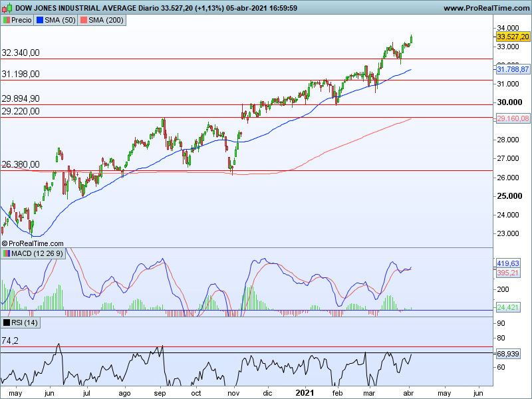
Task: Click the 32.340,00 resistance level label
Action: coord(21,53)
